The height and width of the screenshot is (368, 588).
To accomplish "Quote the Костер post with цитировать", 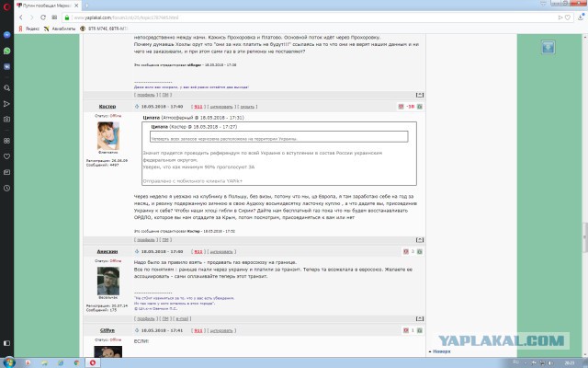I will (221, 107).
